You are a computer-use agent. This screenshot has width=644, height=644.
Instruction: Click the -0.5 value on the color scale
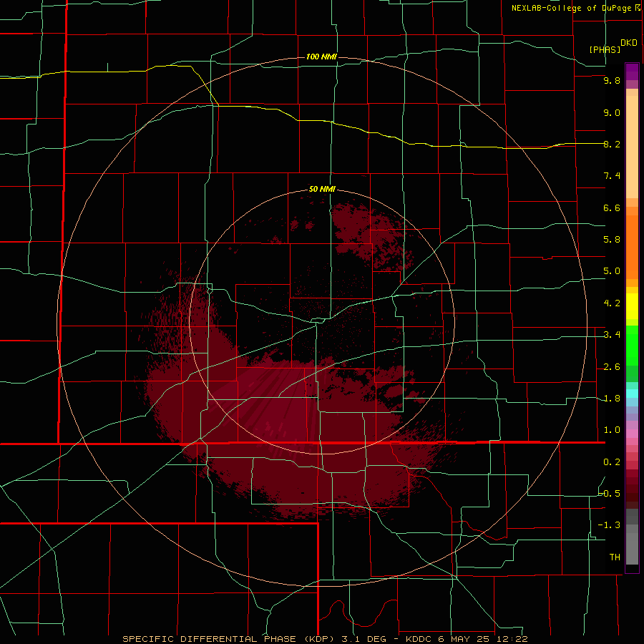tap(610, 493)
